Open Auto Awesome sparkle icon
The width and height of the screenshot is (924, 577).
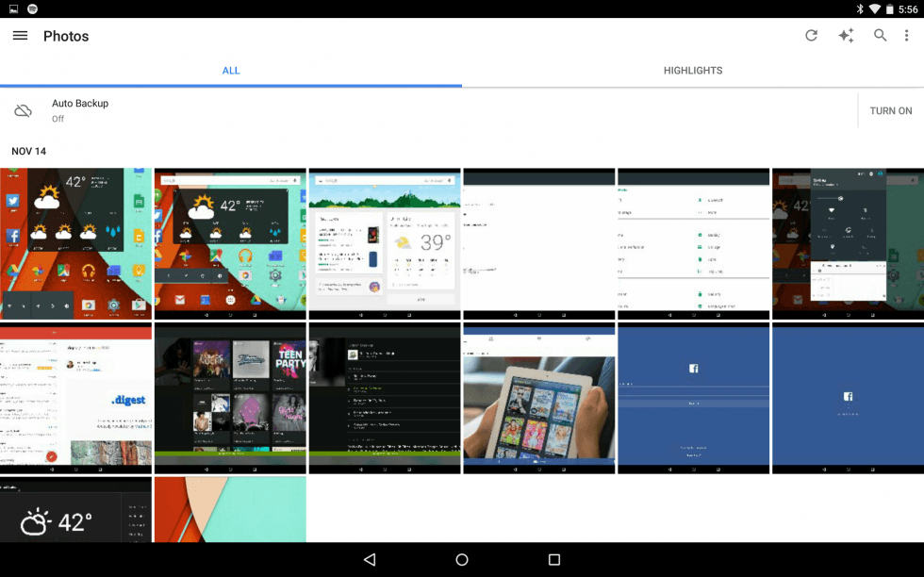coord(846,36)
